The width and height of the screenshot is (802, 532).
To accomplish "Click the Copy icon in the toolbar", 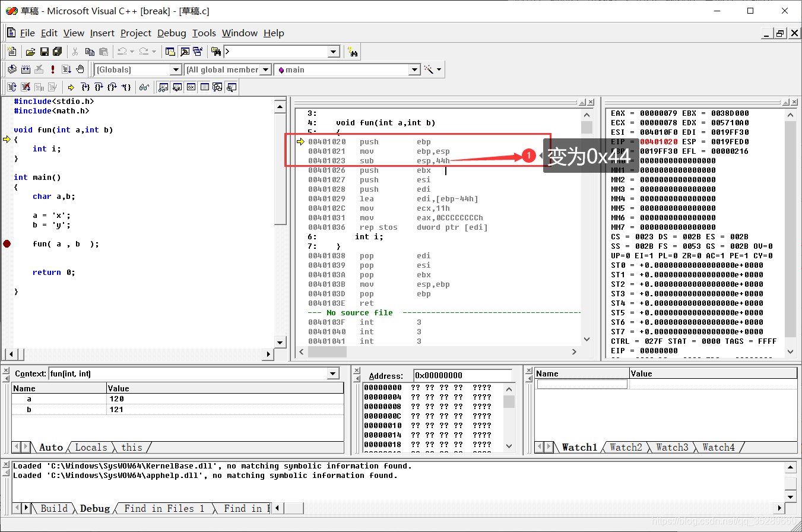I will point(90,52).
